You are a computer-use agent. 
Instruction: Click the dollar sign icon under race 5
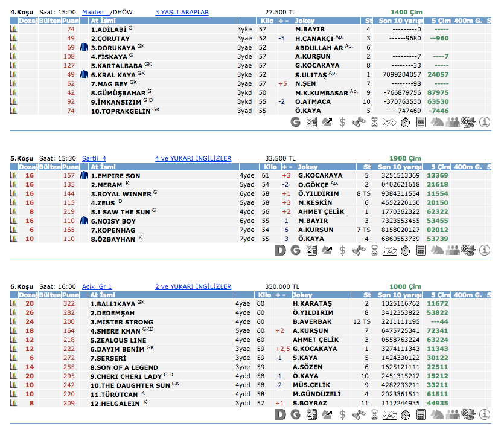click(x=343, y=250)
